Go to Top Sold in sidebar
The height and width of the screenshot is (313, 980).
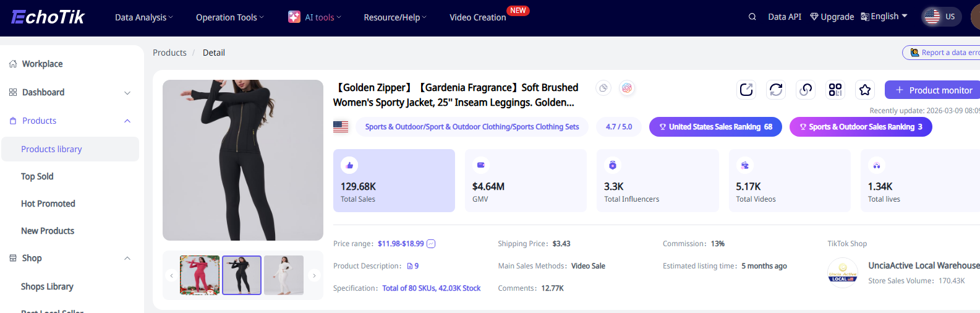pos(37,176)
